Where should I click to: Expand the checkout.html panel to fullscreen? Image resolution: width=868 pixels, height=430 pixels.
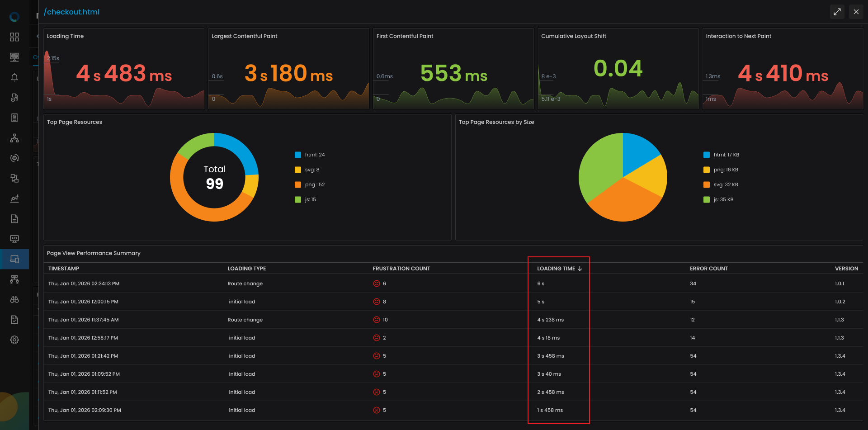point(837,12)
